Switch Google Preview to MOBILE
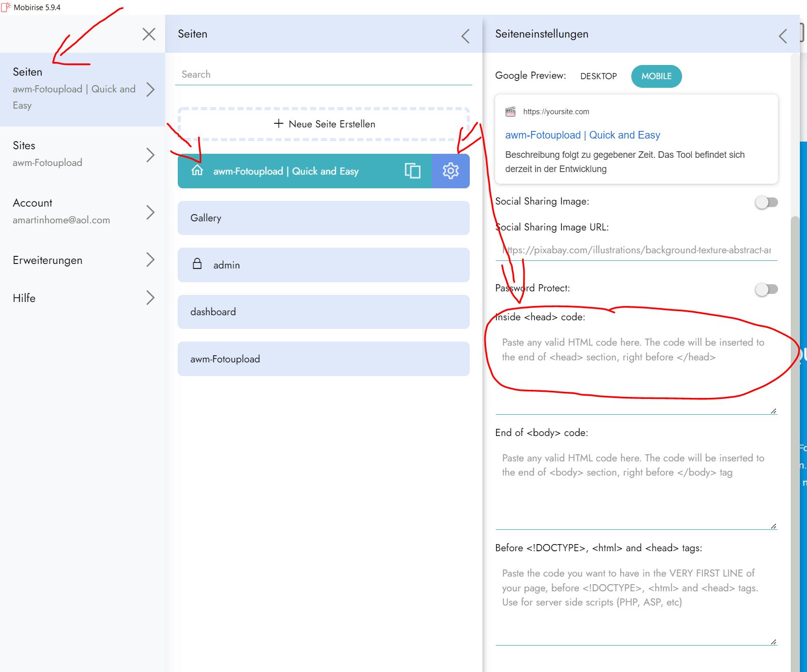This screenshot has height=672, width=807. point(656,76)
